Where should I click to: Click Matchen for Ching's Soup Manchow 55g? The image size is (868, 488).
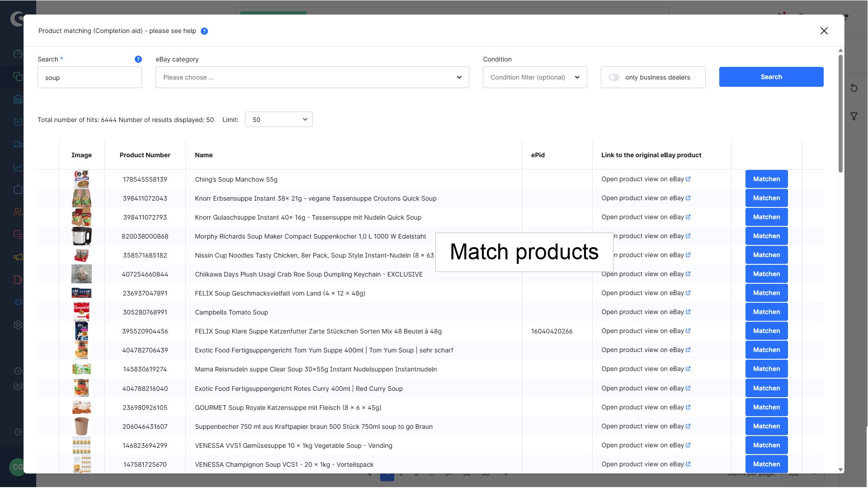766,179
